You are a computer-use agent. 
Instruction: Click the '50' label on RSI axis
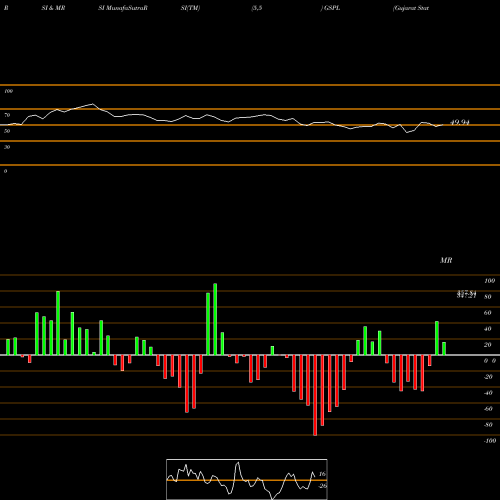7,131
